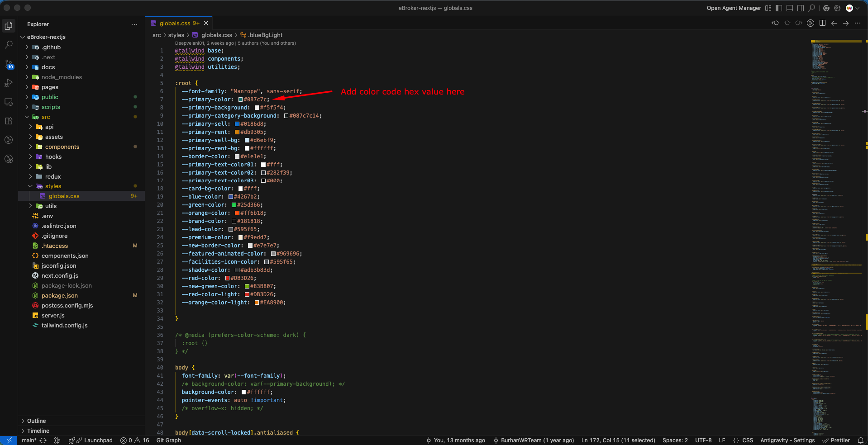Click the title bar search magnifier icon

coord(812,8)
